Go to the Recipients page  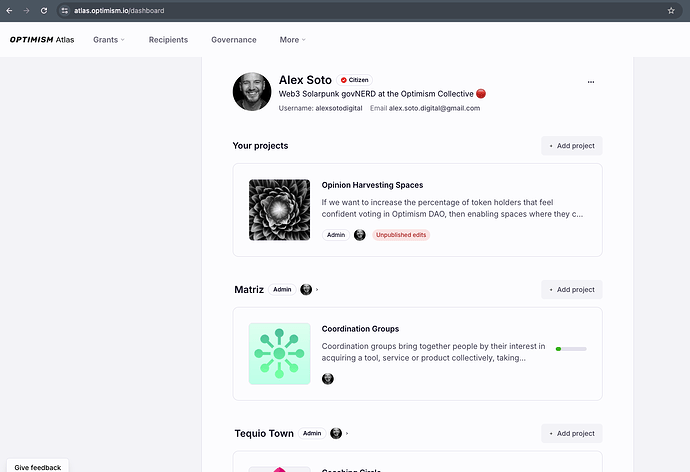(168, 40)
